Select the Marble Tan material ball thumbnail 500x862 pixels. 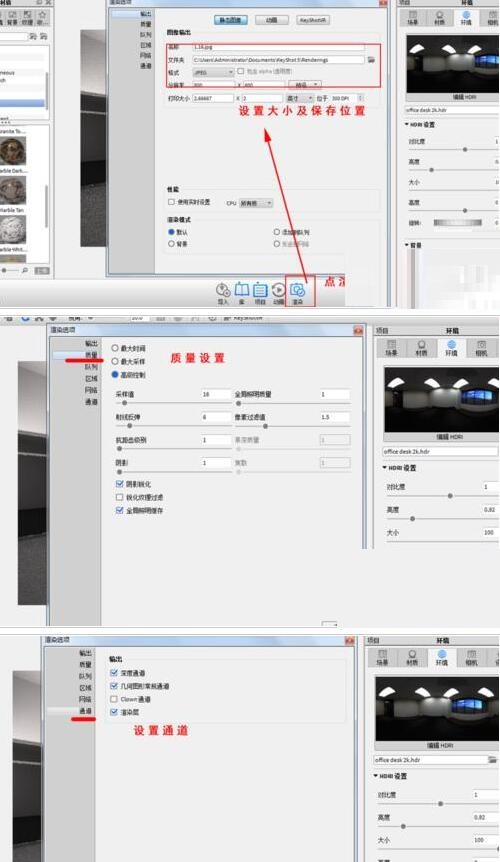(x=13, y=230)
